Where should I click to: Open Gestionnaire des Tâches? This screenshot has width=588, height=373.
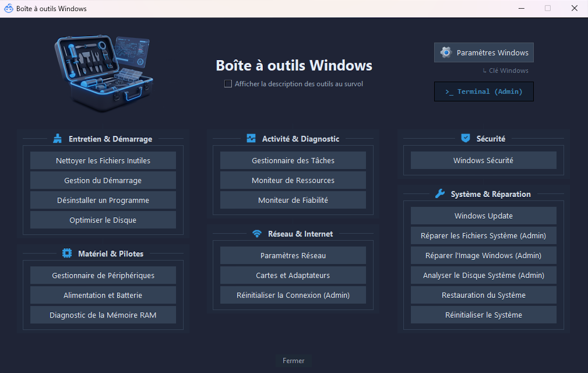(293, 160)
